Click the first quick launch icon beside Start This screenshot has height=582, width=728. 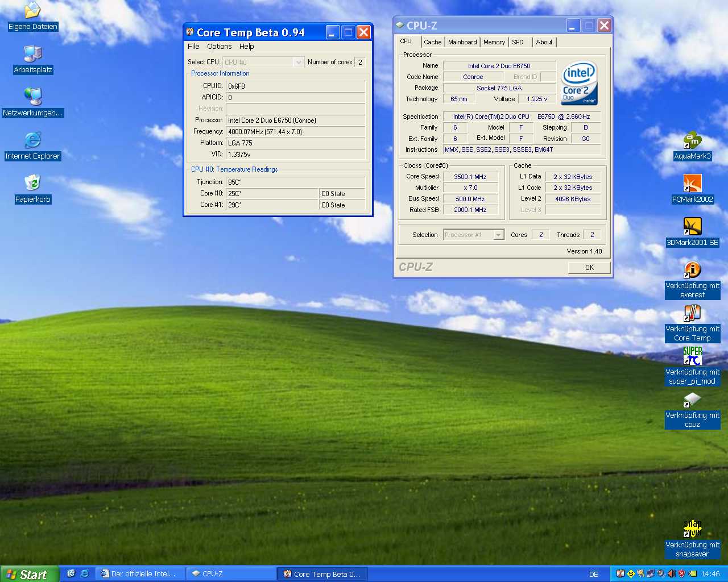tap(71, 573)
